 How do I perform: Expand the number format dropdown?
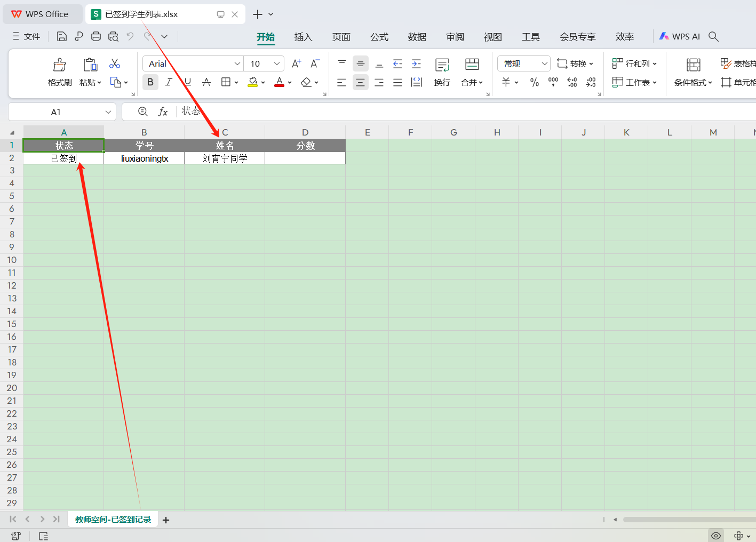[x=544, y=63]
